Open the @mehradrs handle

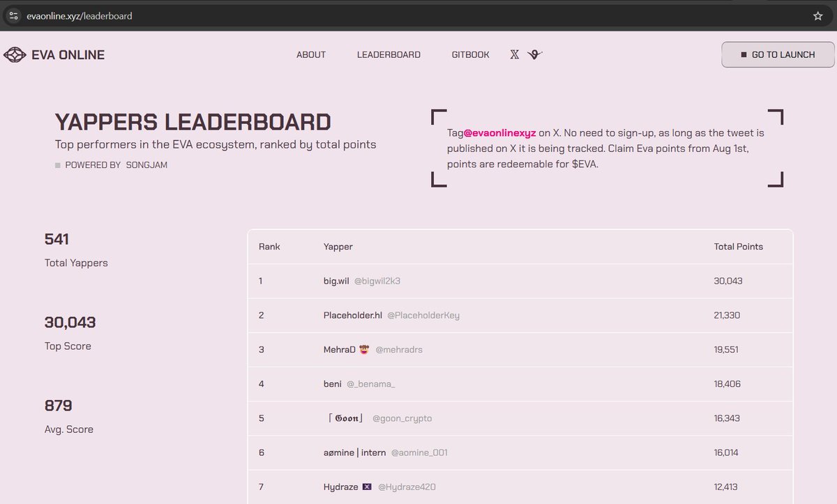[399, 349]
